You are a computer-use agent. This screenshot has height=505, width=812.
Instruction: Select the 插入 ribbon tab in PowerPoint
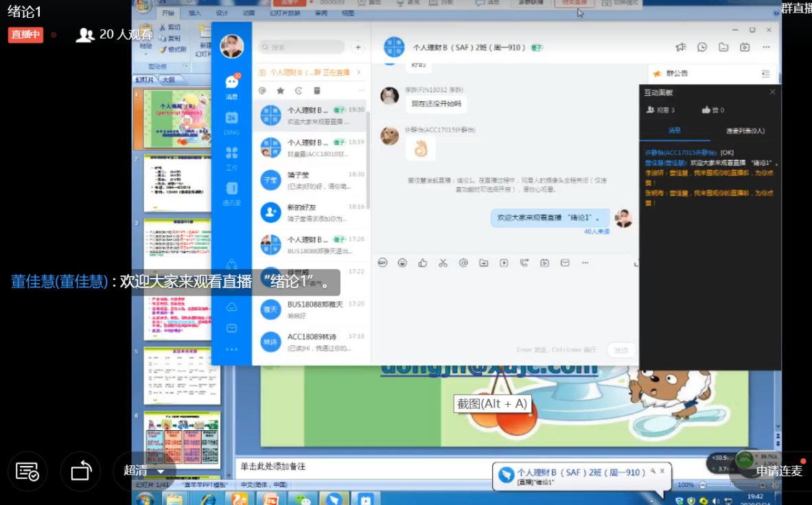click(195, 13)
